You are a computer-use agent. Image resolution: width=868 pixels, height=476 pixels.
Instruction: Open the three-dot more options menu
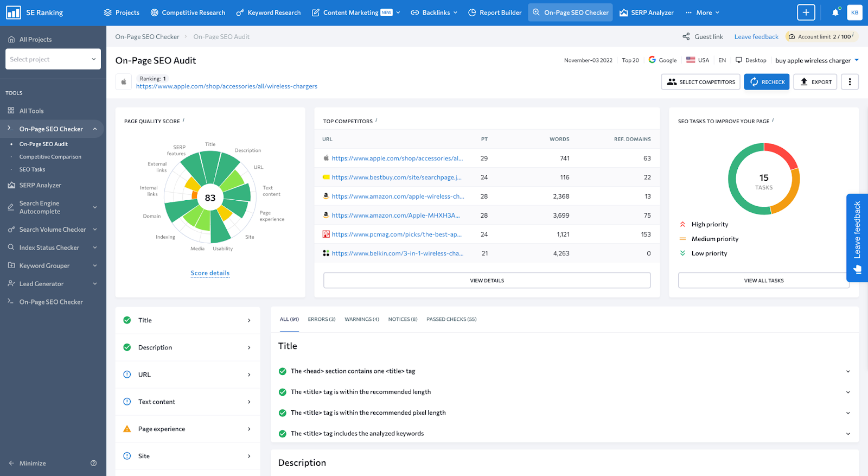(x=850, y=82)
